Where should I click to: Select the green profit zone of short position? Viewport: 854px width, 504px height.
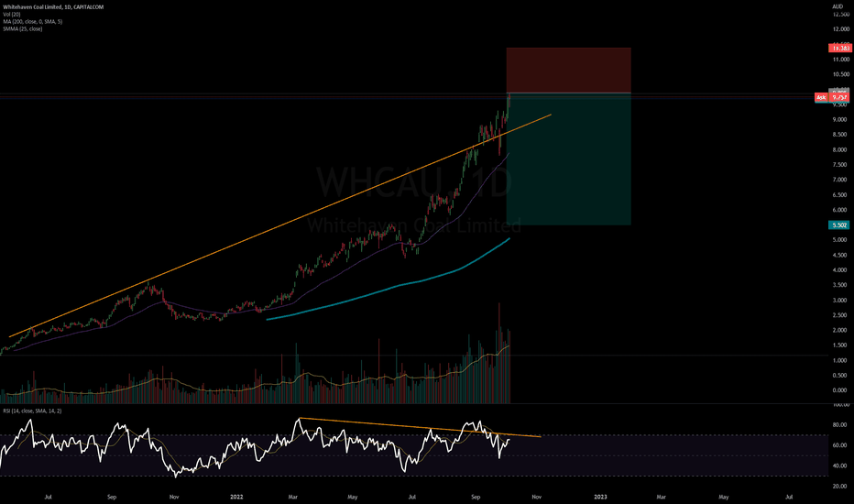coord(569,159)
